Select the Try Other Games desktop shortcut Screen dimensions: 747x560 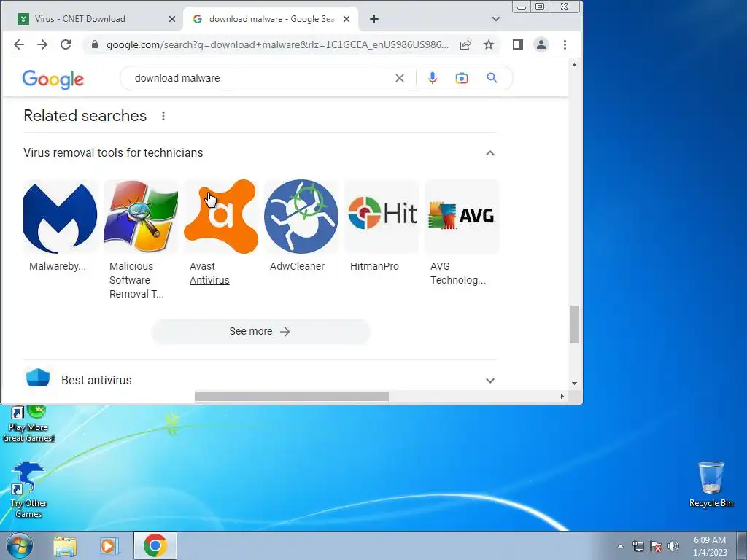tap(28, 490)
